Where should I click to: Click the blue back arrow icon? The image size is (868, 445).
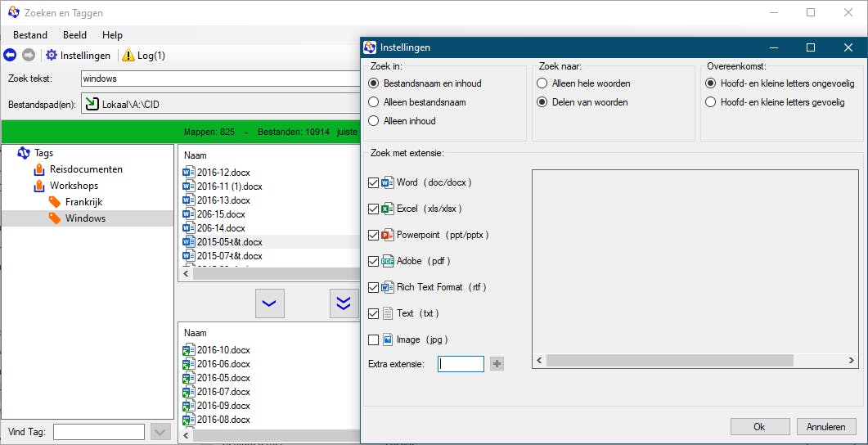[10, 56]
